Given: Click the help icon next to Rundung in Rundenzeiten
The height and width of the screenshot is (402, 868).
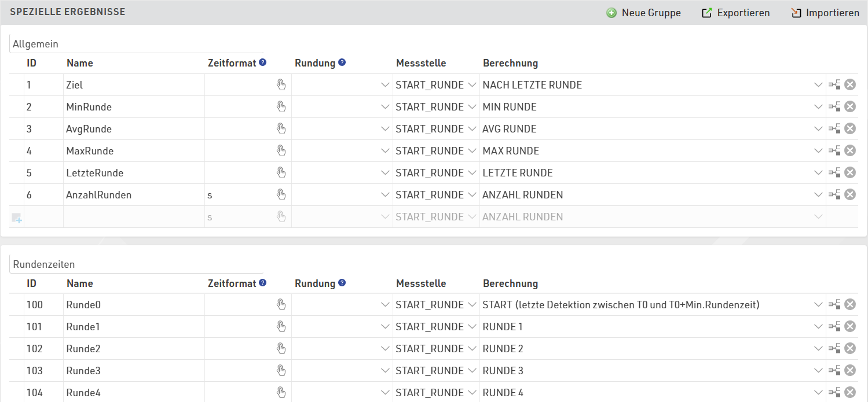Looking at the screenshot, I should [342, 283].
